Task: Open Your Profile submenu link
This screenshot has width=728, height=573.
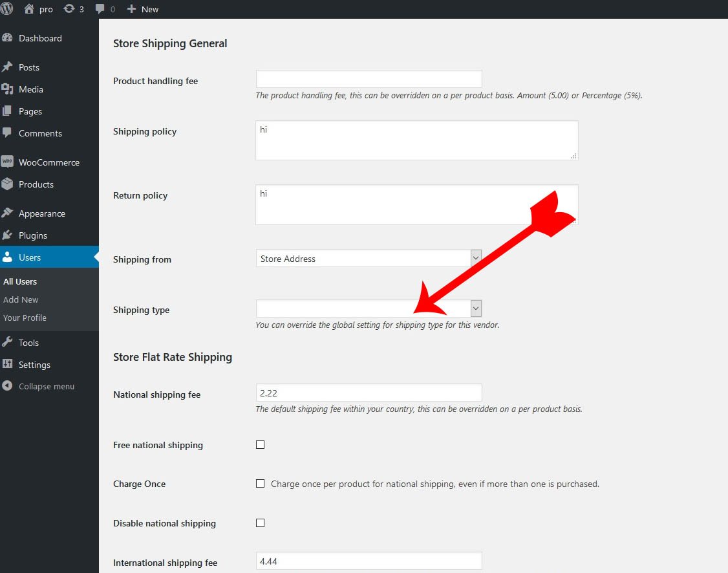Action: (25, 318)
